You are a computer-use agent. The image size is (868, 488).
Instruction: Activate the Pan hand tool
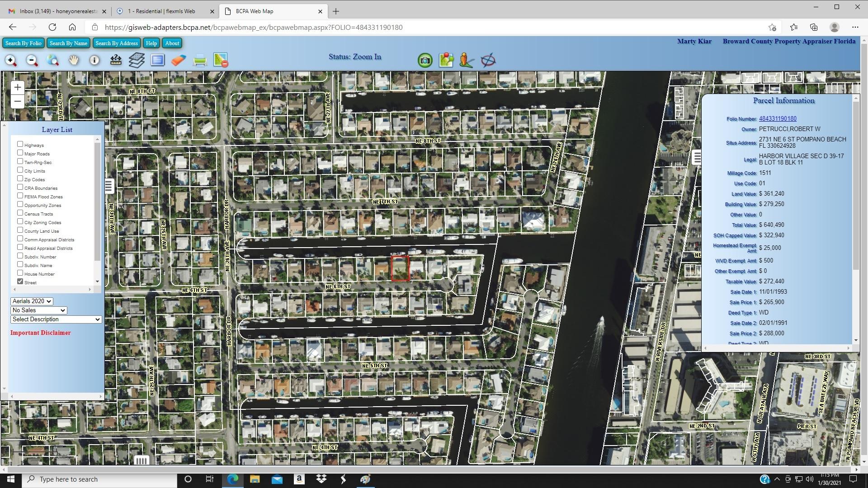point(73,61)
